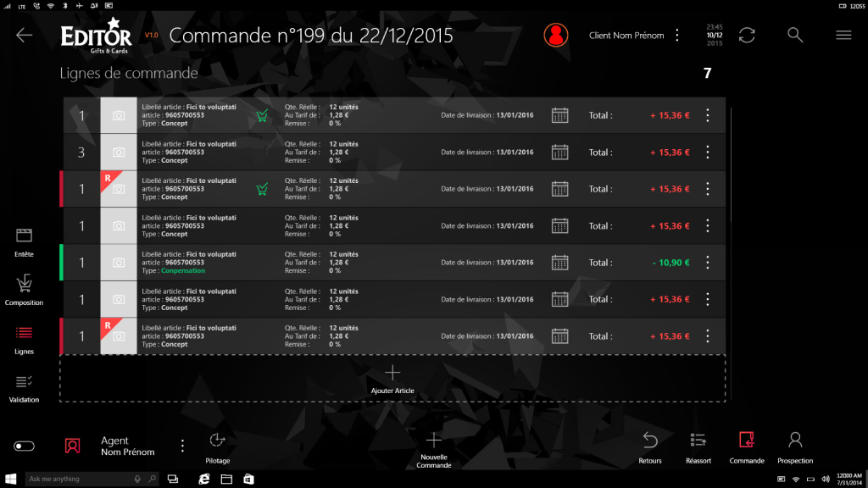Open the hamburger menu in the header
Screen dimensions: 868x488
pos(843,35)
